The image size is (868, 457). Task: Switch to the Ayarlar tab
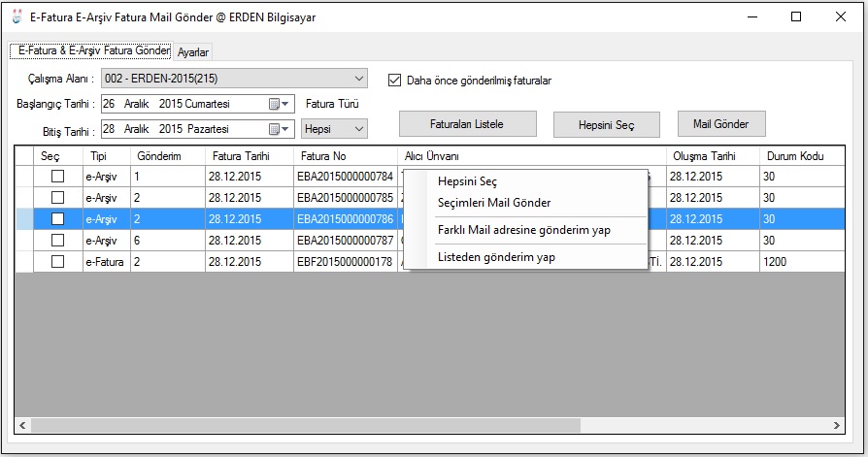pyautogui.click(x=193, y=52)
